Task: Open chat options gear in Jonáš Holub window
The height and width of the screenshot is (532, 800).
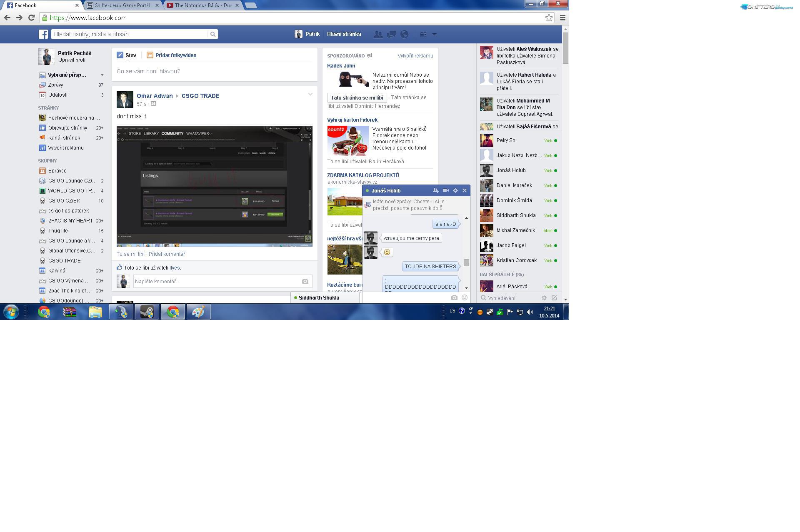Action: (455, 190)
